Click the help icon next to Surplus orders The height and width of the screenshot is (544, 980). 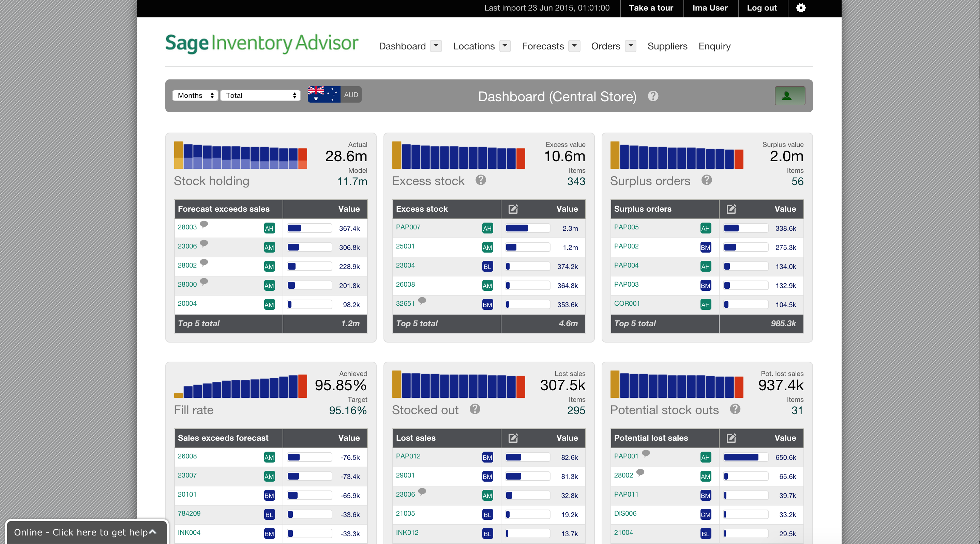point(707,180)
